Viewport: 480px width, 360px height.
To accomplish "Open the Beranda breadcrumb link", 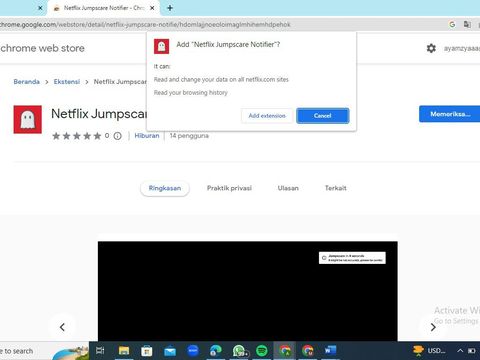I will [27, 82].
